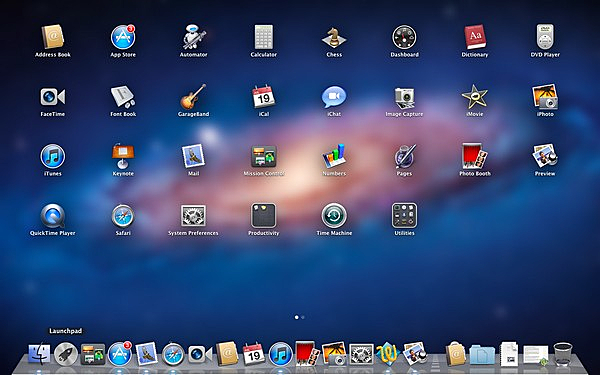The height and width of the screenshot is (375, 600).
Task: Open Font Book
Action: tap(123, 96)
